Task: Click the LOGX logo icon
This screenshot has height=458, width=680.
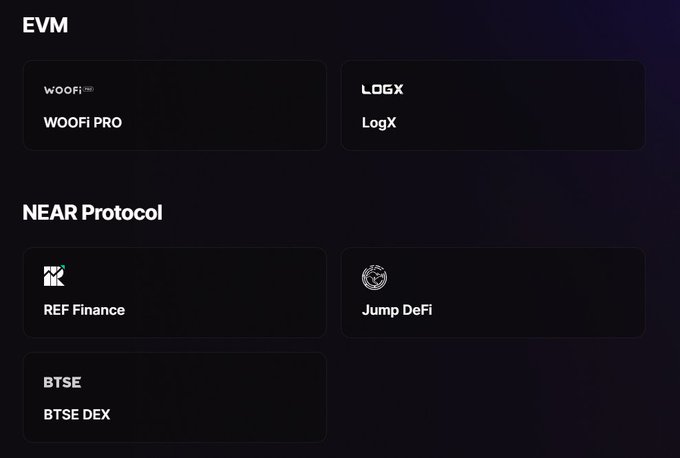Action: click(x=382, y=89)
